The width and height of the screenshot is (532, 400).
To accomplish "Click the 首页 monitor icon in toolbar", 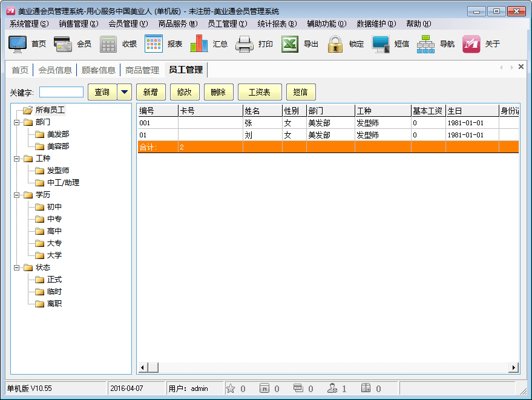I will tap(17, 44).
